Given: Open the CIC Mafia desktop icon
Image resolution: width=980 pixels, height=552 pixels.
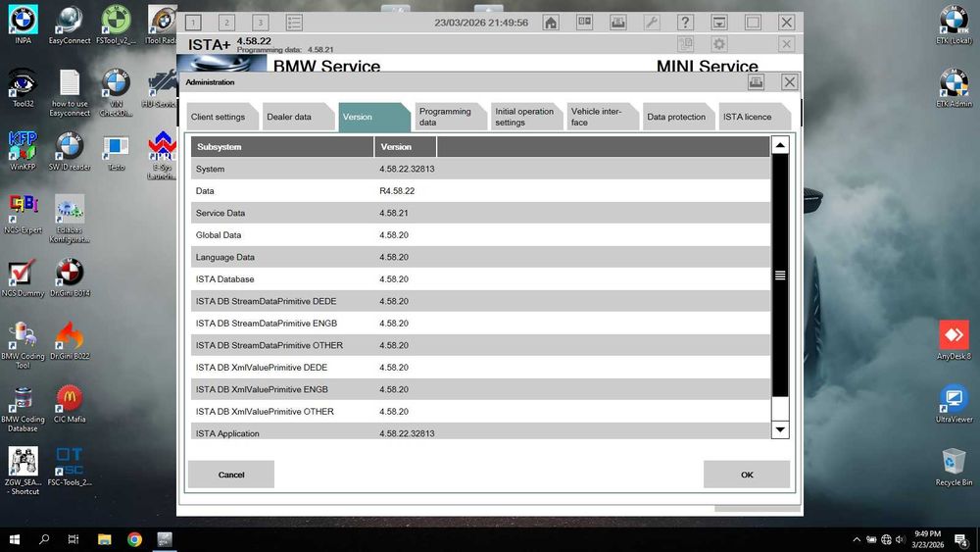Looking at the screenshot, I should pos(70,403).
